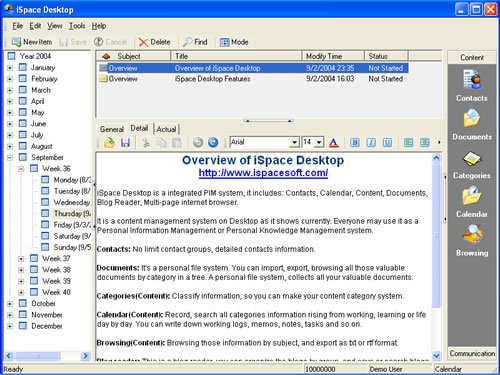Click the document scrollbar down arrow
Viewport: 500px width, 375px height.
click(436, 356)
